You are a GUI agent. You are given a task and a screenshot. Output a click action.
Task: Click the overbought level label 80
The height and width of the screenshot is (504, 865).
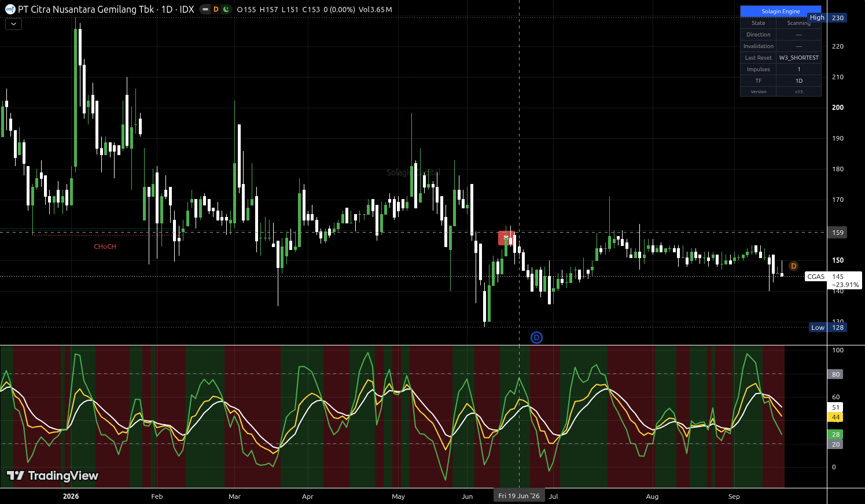click(x=835, y=374)
